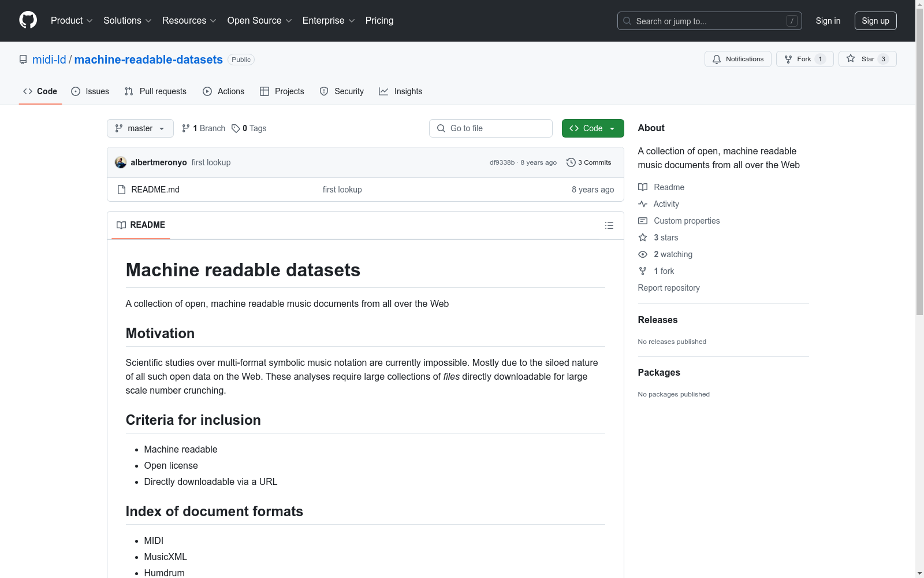Click the MusicXML list item
924x578 pixels.
tap(166, 557)
